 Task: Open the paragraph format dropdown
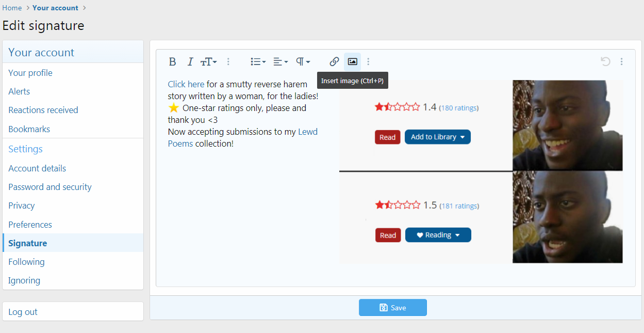click(303, 62)
